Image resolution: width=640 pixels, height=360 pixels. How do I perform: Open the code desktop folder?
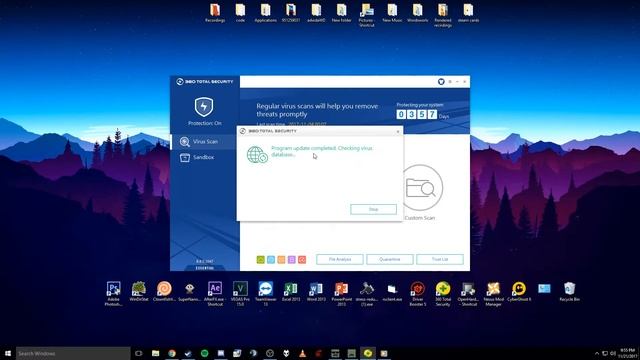pos(240,13)
